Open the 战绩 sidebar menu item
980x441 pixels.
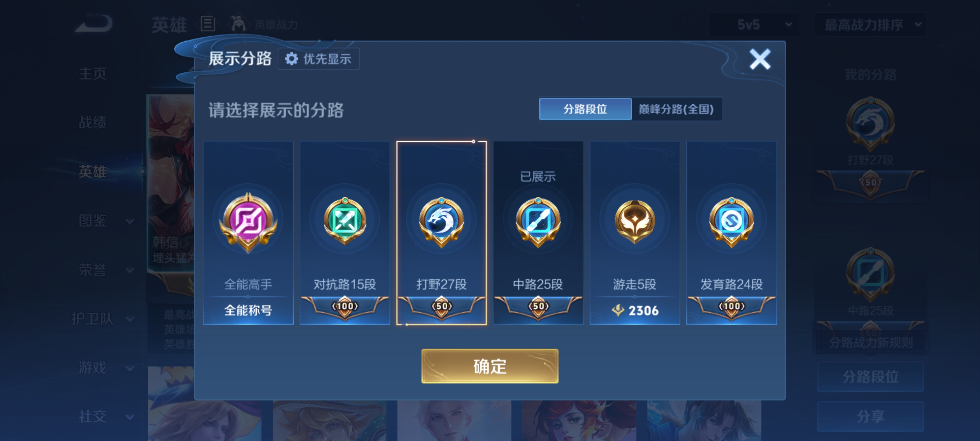tap(92, 122)
